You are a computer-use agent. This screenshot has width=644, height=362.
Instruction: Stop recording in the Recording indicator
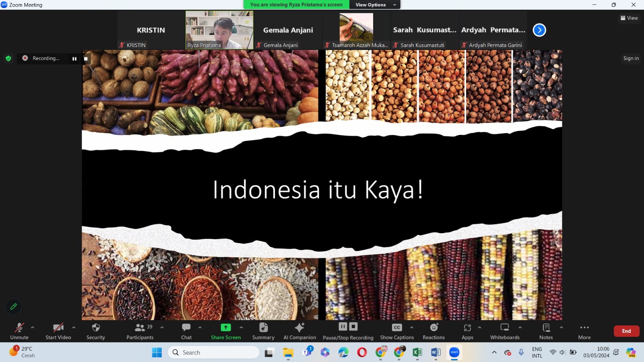pos(86,59)
